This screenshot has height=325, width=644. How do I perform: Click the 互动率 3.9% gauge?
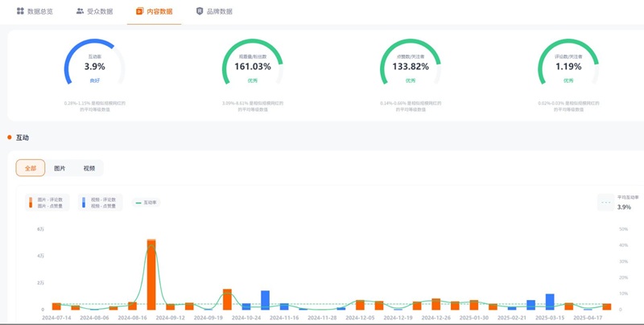(95, 66)
